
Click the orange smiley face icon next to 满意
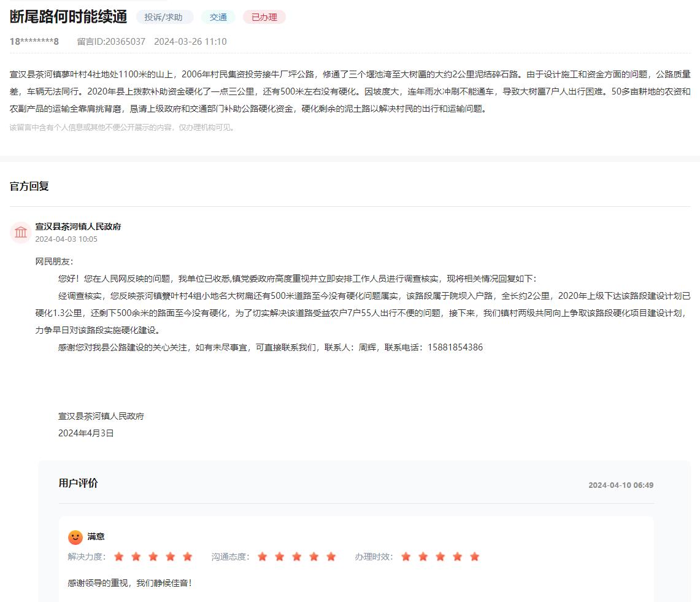click(x=75, y=536)
